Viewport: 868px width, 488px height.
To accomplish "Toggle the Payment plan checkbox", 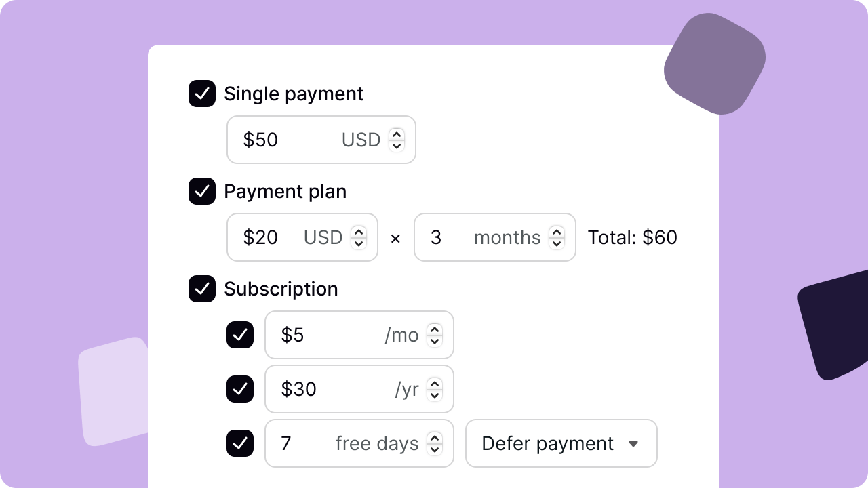I will coord(202,191).
